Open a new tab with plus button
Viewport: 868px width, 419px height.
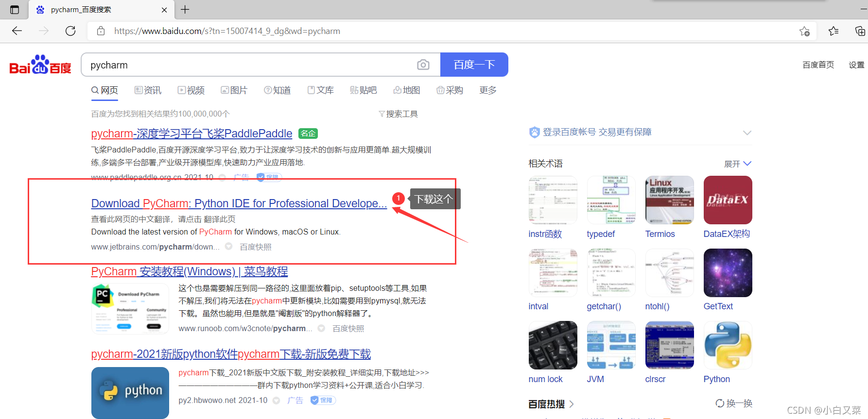coord(185,9)
